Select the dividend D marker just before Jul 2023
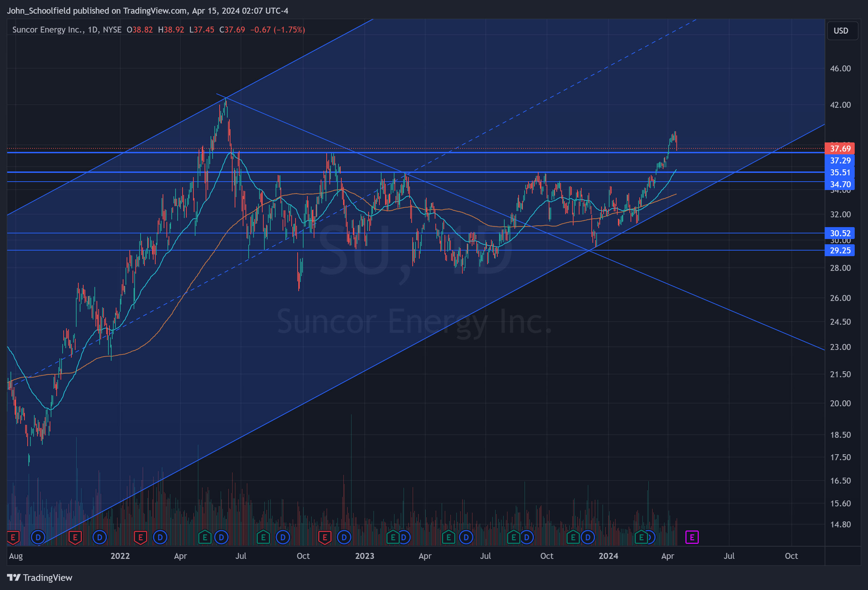 [466, 538]
